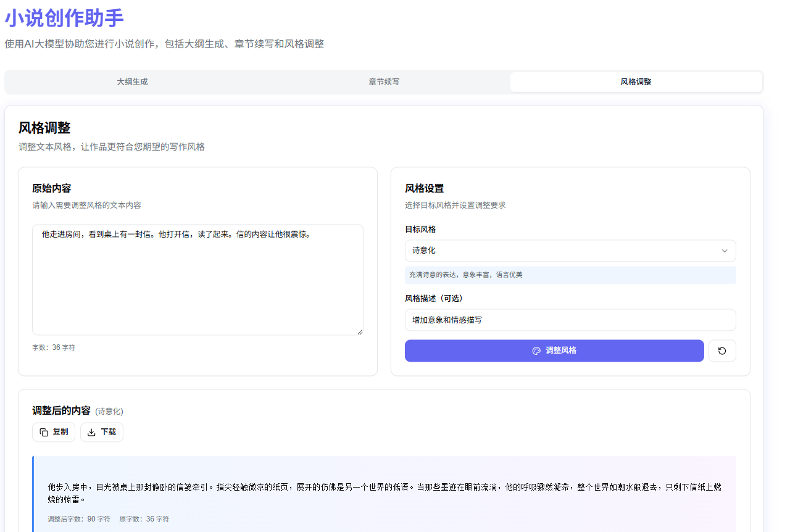
Task: Open the 目标风格 style dropdown
Action: [570, 251]
